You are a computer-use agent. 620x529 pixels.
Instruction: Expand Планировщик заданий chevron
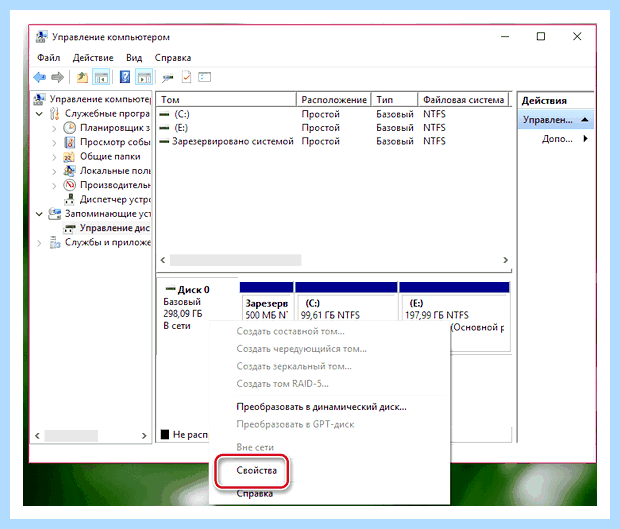[54, 128]
